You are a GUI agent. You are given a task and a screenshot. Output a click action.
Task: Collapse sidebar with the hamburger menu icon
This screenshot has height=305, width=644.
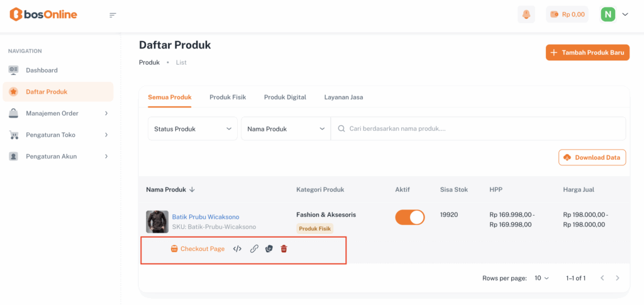tap(113, 14)
